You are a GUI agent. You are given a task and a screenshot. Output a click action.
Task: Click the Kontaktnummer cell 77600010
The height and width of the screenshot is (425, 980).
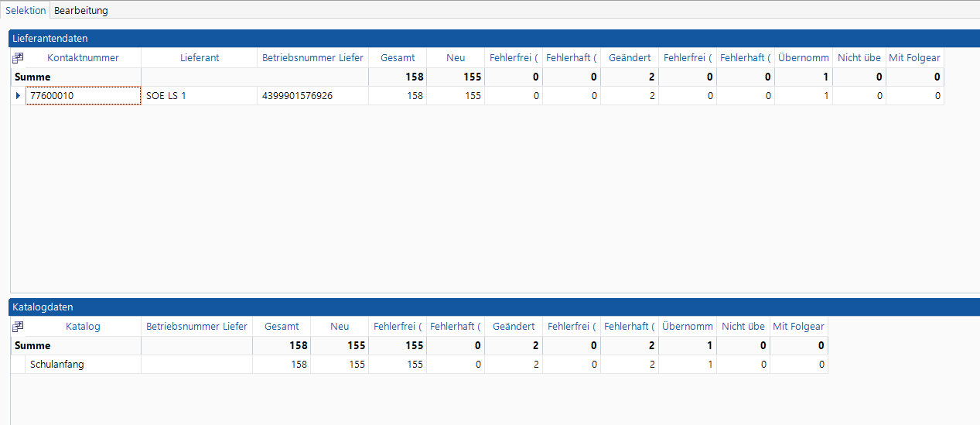pyautogui.click(x=83, y=96)
